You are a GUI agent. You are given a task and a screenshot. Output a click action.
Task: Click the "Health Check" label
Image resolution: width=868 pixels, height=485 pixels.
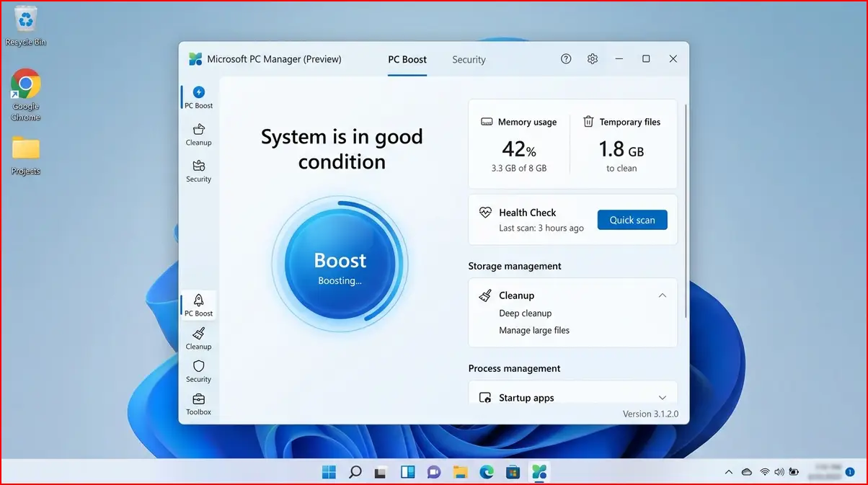coord(528,213)
